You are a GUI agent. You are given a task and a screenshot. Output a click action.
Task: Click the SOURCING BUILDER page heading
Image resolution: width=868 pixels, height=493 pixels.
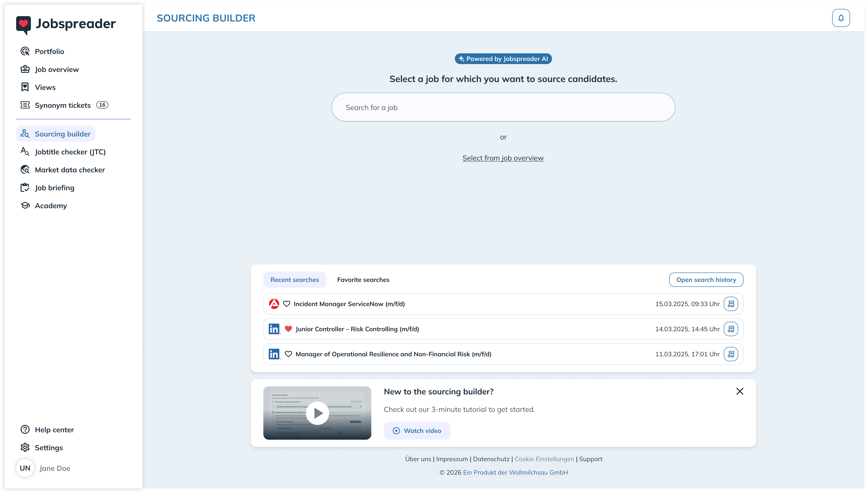click(206, 18)
